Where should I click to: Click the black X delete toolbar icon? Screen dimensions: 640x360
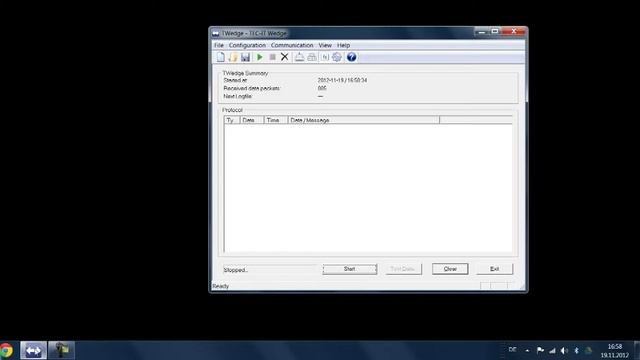tap(284, 57)
